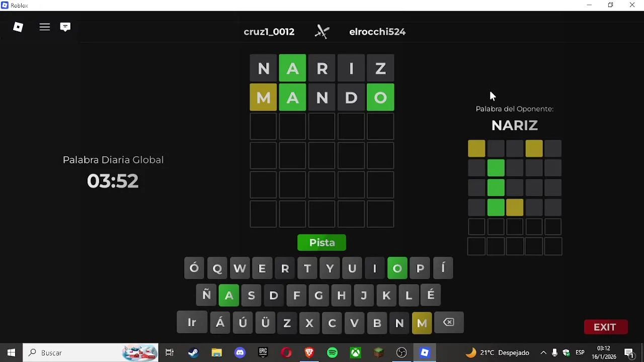Click the green Pista hint button

[x=322, y=243]
